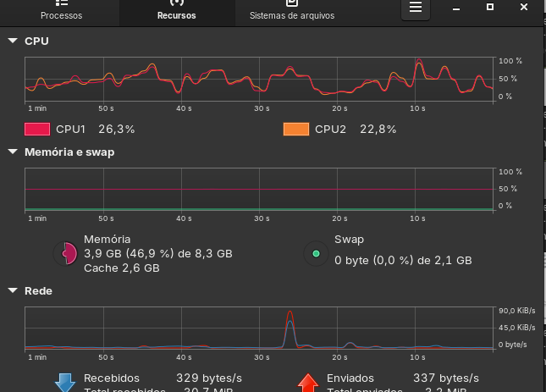Click the Cache 2,6 GB text
The width and height of the screenshot is (546, 392).
(x=121, y=268)
